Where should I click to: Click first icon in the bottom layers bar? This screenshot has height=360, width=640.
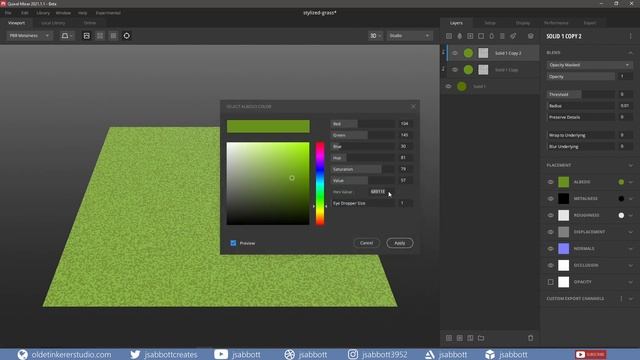coord(449,338)
